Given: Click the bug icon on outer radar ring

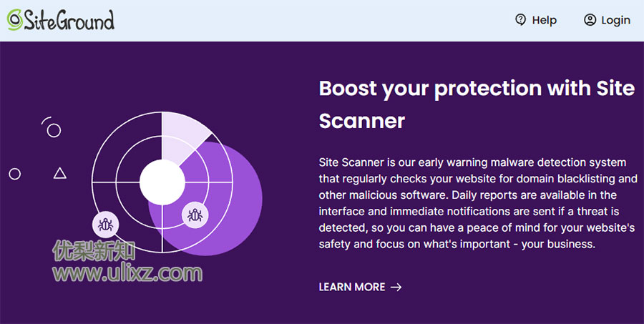Looking at the screenshot, I should click(106, 225).
